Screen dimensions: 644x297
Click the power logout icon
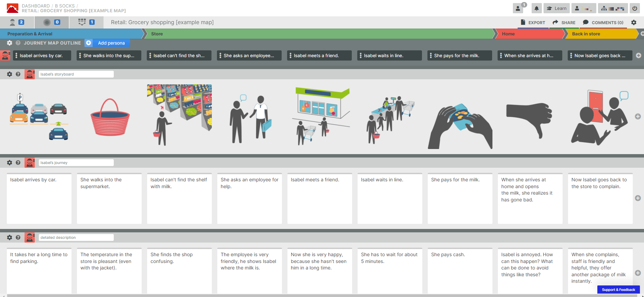[x=635, y=9]
